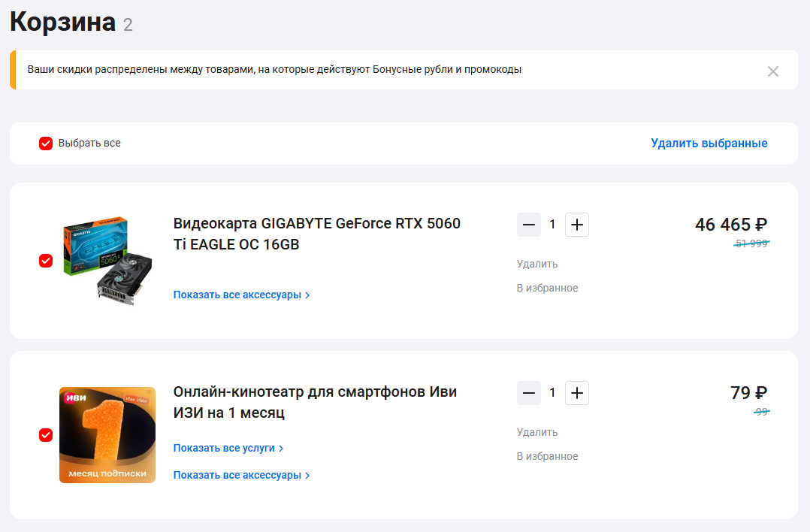Click the 'Ваши скидки распределены' notification text
The width and height of the screenshot is (810, 532).
tap(274, 69)
